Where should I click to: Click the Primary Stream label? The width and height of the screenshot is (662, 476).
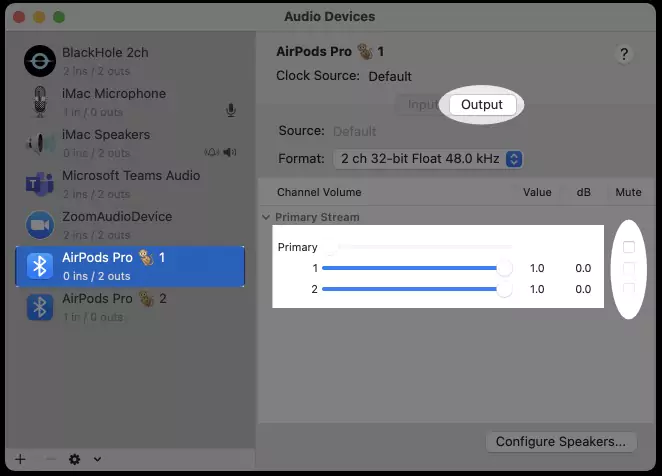pos(317,217)
